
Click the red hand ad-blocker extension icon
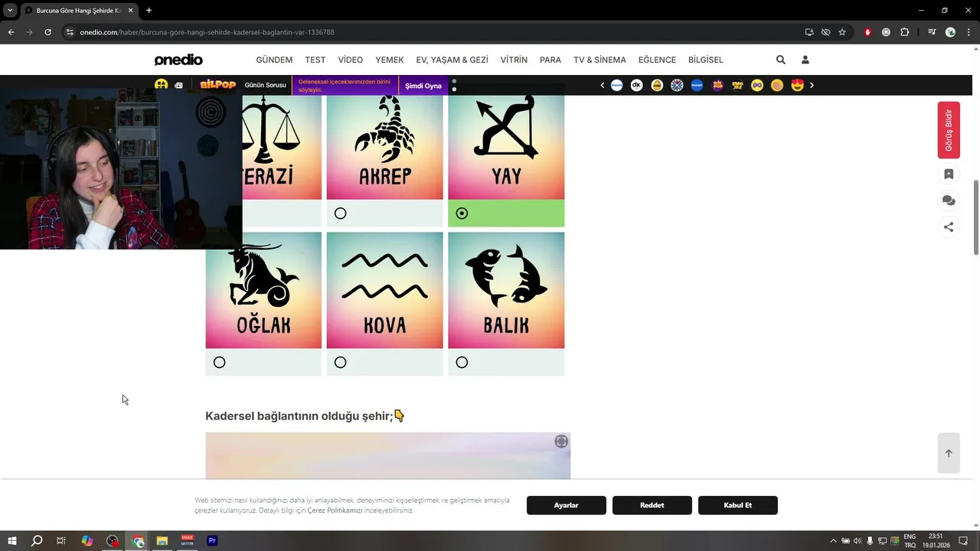click(867, 32)
